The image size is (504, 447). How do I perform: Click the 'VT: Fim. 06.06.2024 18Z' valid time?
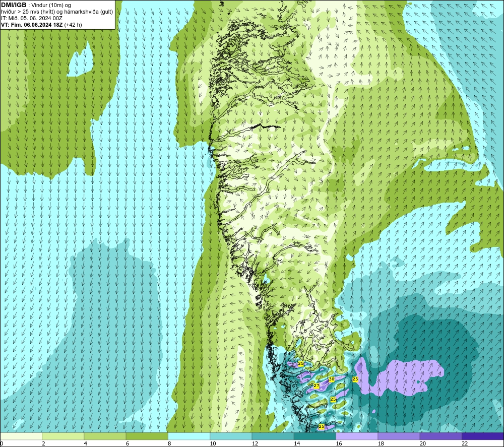point(32,25)
